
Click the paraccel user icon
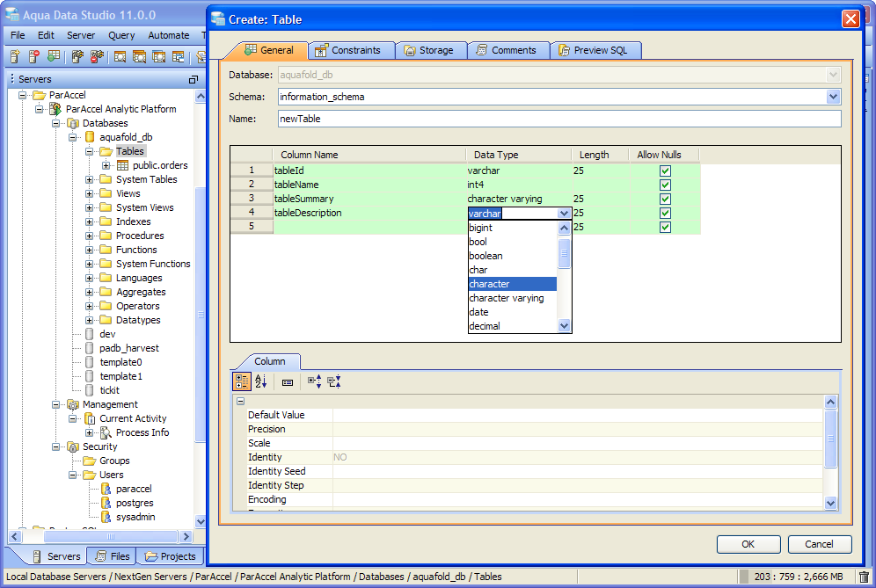coord(106,489)
